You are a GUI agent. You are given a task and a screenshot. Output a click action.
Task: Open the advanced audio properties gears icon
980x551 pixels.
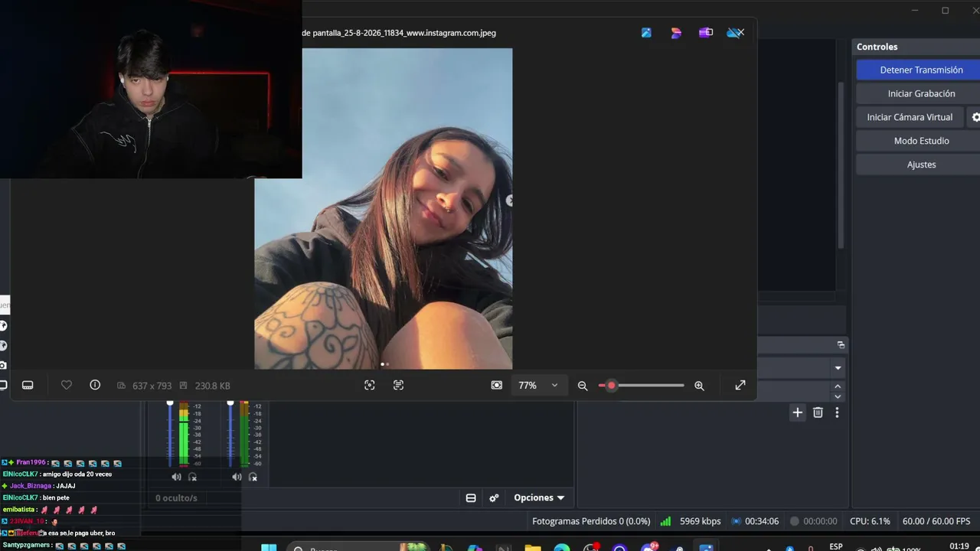(494, 497)
